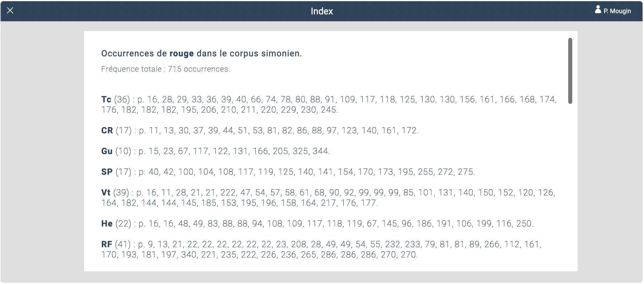The height and width of the screenshot is (284, 644).
Task: Open page 340 in the RF entry
Action: 189,255
